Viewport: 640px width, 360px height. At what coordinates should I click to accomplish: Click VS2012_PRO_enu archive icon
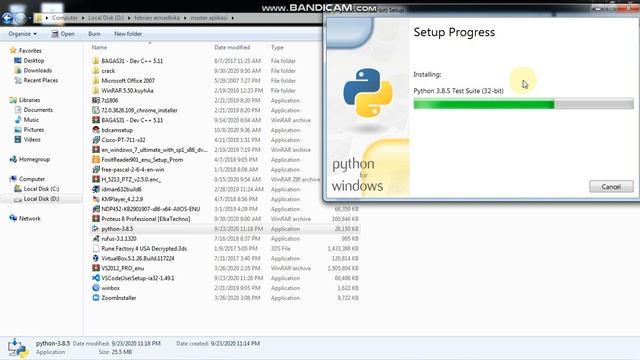[96, 268]
